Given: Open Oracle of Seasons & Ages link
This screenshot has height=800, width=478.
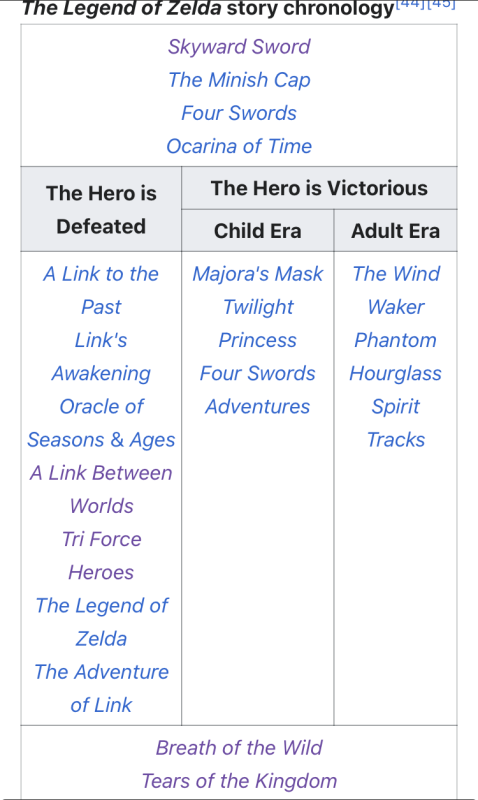Looking at the screenshot, I should pyautogui.click(x=101, y=422).
